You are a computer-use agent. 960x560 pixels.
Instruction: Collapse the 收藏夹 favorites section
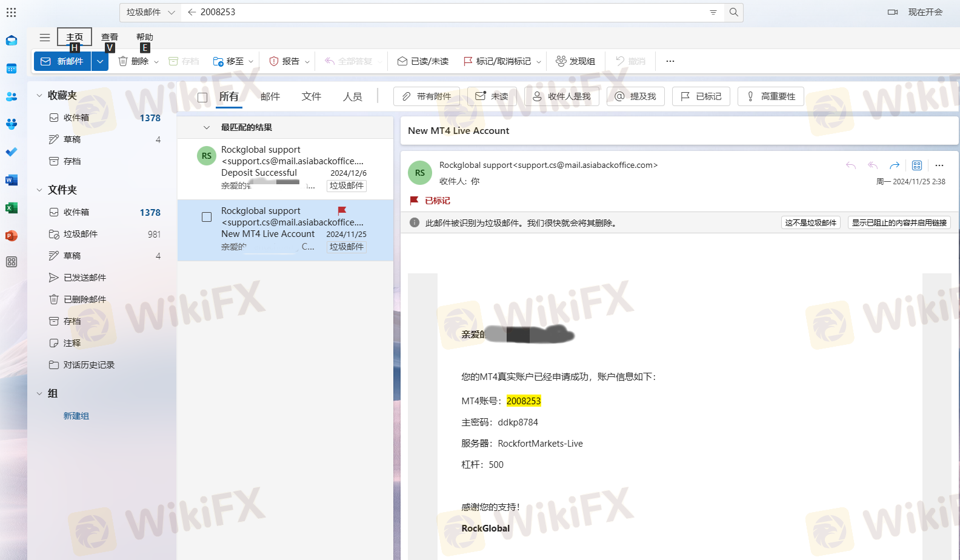pyautogui.click(x=39, y=96)
